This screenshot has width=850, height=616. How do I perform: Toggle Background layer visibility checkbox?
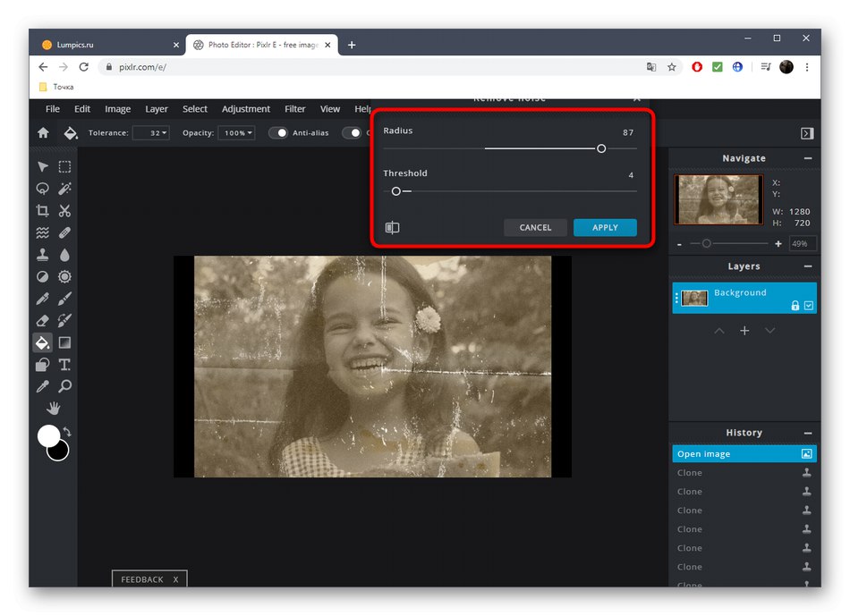[x=809, y=306]
